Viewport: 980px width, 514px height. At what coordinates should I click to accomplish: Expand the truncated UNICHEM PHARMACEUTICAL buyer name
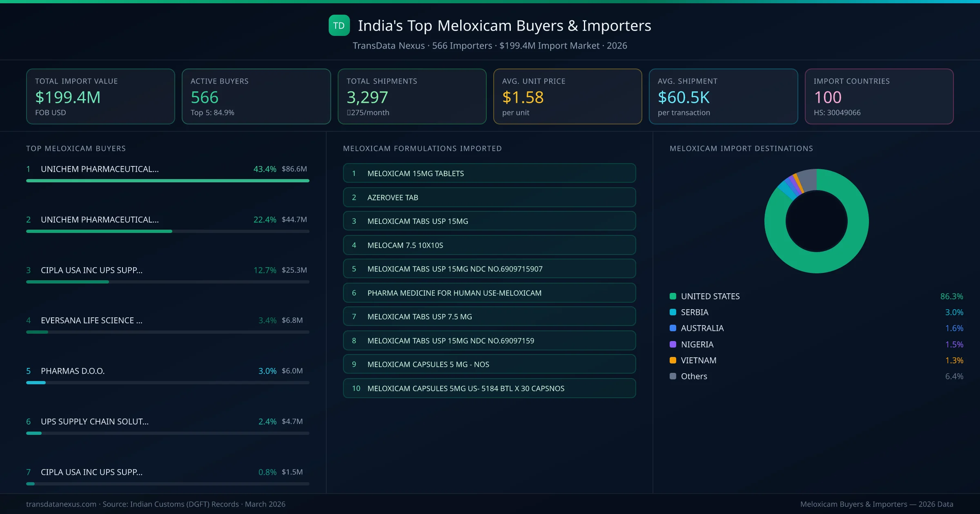[99, 168]
